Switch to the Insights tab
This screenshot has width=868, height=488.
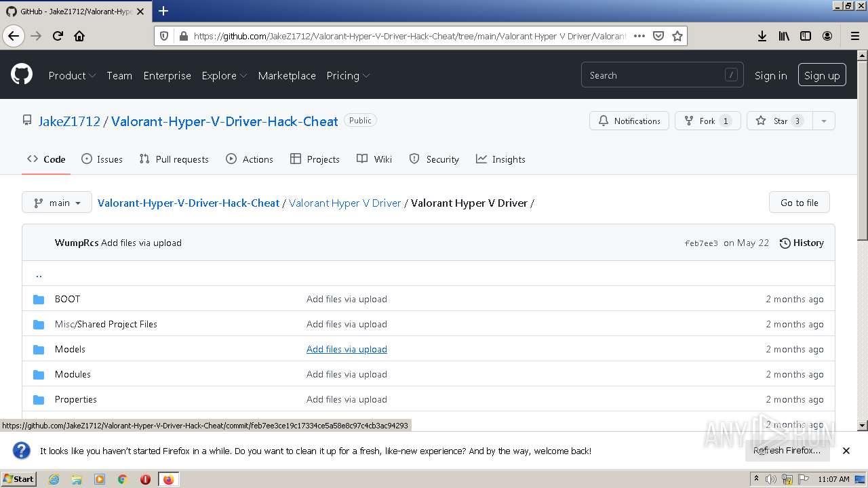coord(500,159)
